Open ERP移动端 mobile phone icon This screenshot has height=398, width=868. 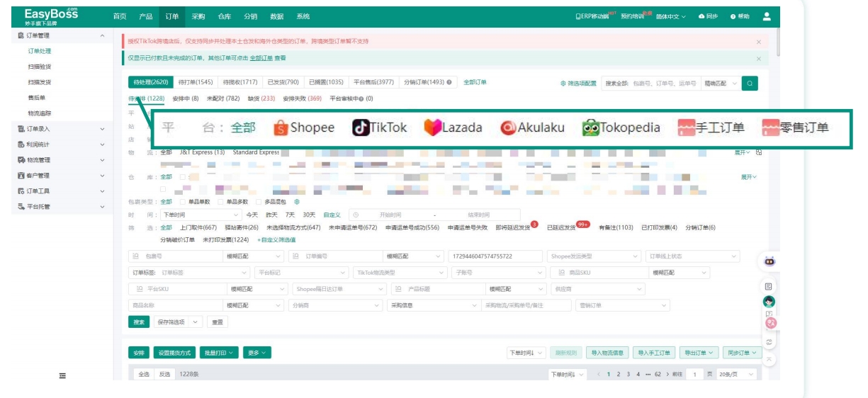[577, 16]
